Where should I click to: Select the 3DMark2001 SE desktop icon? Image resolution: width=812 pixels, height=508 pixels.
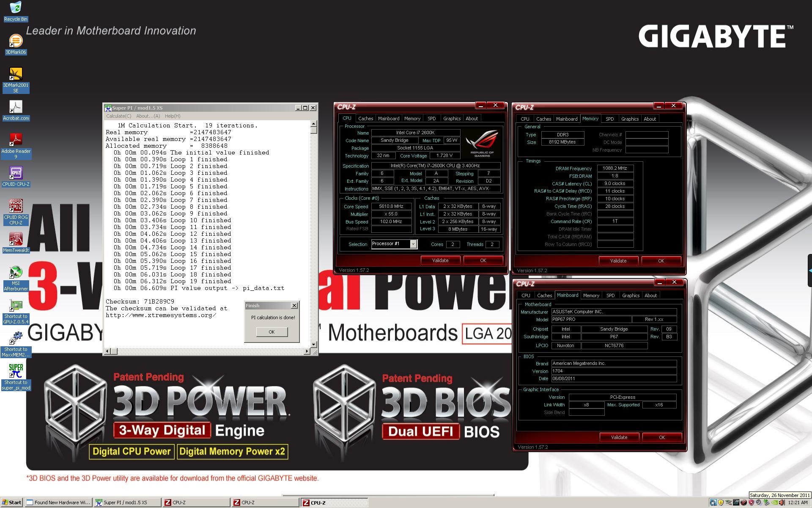point(16,80)
